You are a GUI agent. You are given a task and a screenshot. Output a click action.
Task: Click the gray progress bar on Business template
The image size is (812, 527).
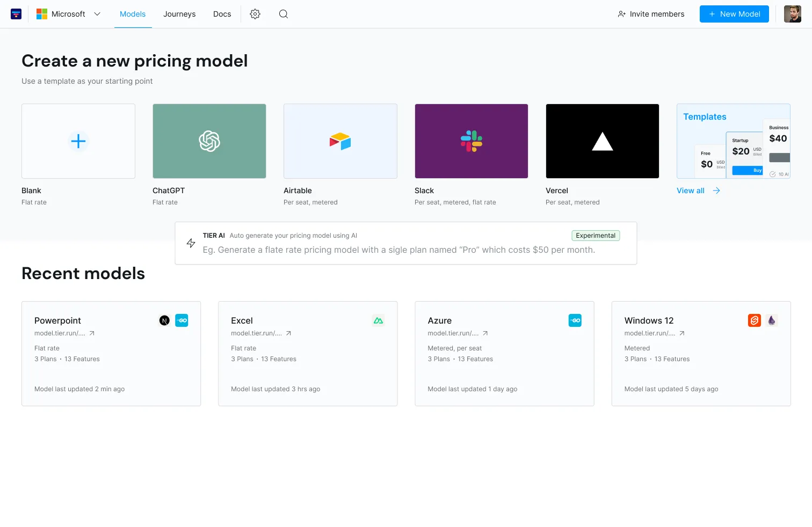[780, 157]
